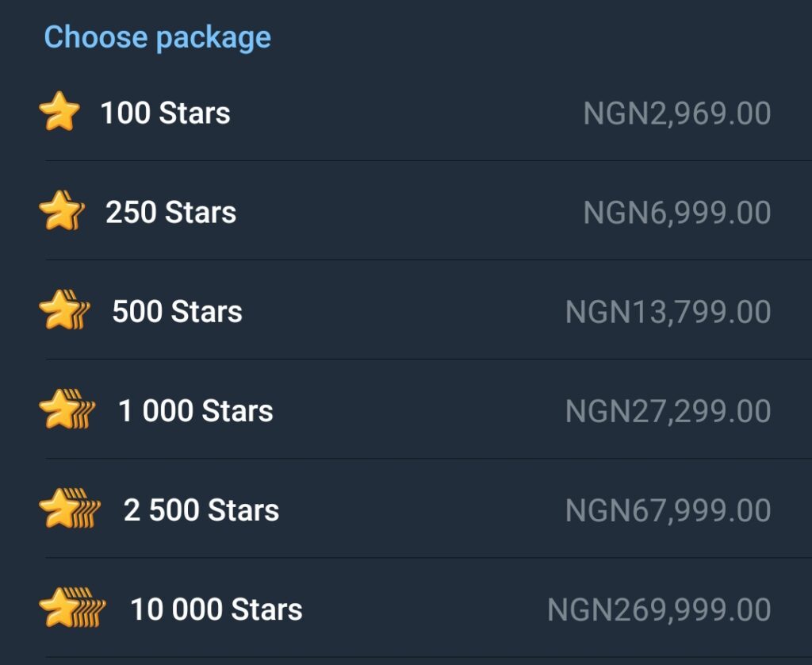Image resolution: width=812 pixels, height=665 pixels.
Task: Select the 100 Stars package
Action: pyautogui.click(x=166, y=113)
